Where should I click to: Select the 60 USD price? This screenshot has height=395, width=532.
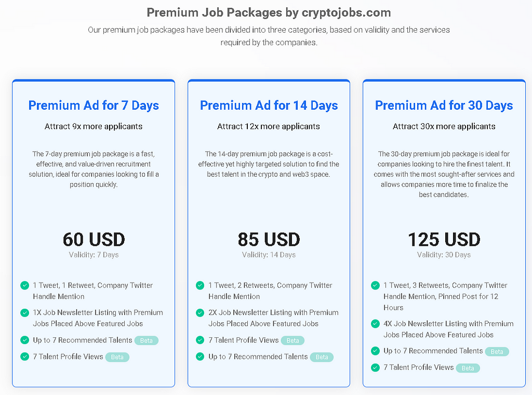(94, 239)
